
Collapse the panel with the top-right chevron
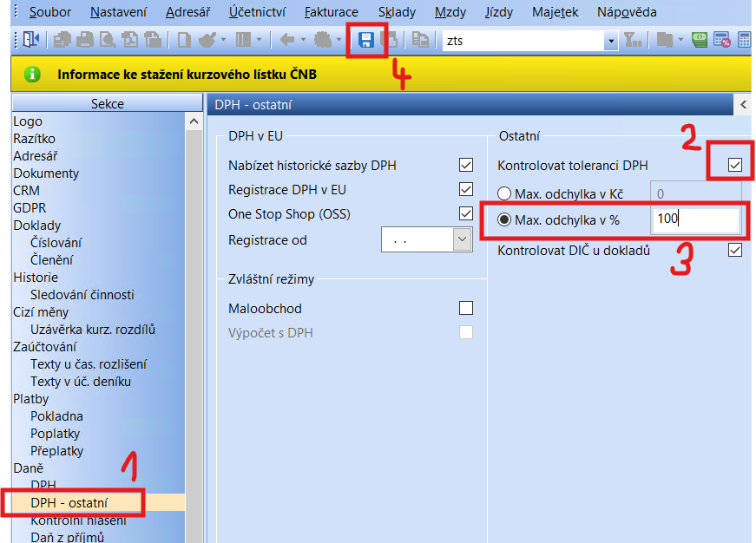coord(744,105)
